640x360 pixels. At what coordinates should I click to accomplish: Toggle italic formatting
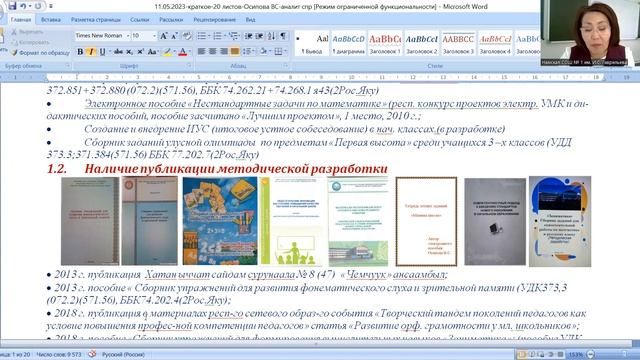pos(91,51)
